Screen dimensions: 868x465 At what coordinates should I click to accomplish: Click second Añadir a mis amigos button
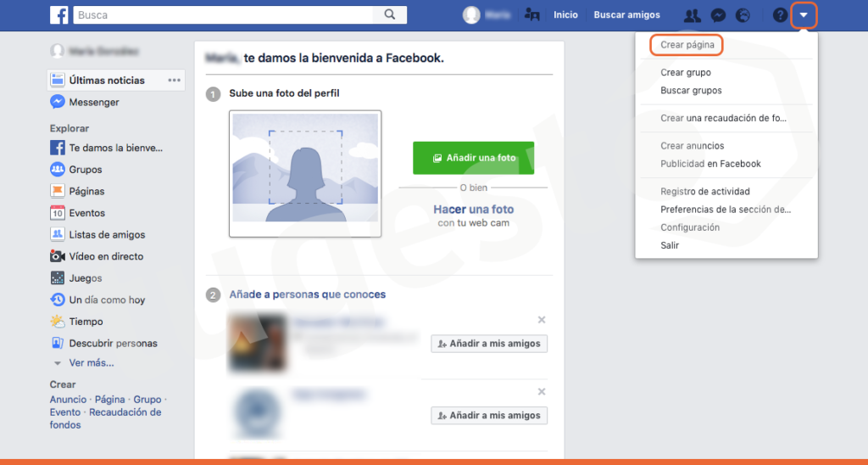coord(489,415)
